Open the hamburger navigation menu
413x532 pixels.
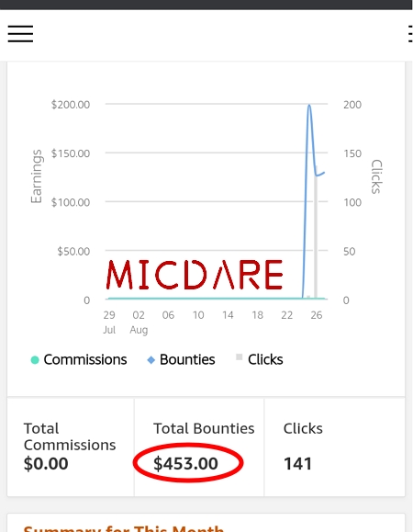coord(21,34)
